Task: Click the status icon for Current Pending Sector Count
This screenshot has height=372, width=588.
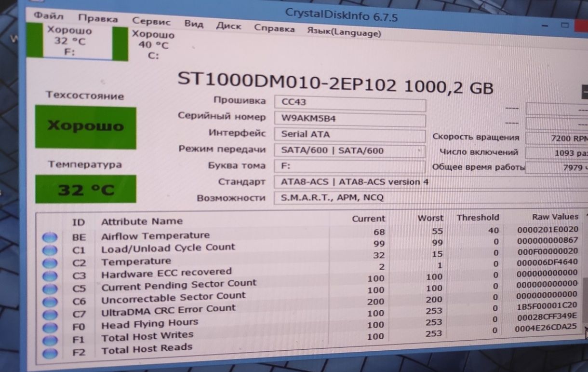Action: [50, 289]
